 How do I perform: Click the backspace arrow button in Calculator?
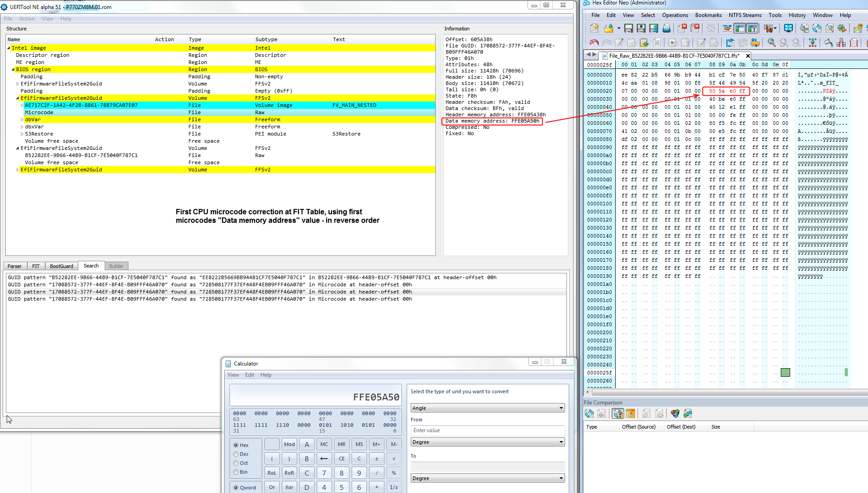click(x=324, y=459)
